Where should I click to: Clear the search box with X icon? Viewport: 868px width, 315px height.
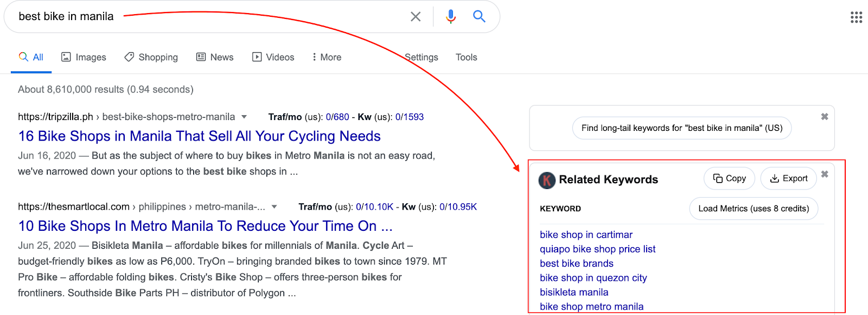click(x=416, y=17)
